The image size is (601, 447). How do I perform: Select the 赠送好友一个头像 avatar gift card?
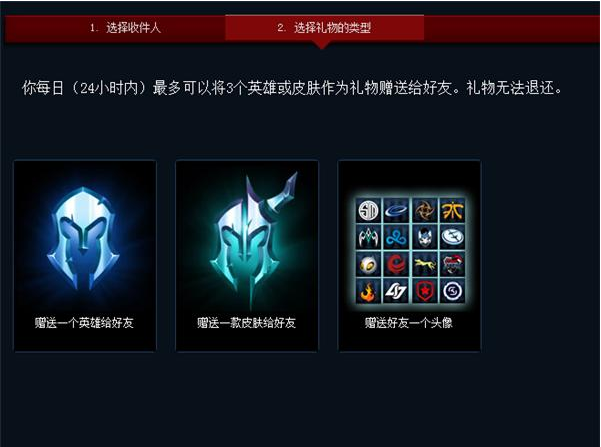click(x=409, y=256)
